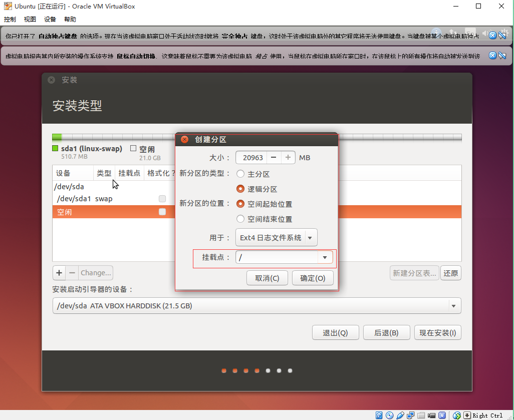
Task: Dismiss the keyboard auto-capture notification
Action: tap(492, 36)
